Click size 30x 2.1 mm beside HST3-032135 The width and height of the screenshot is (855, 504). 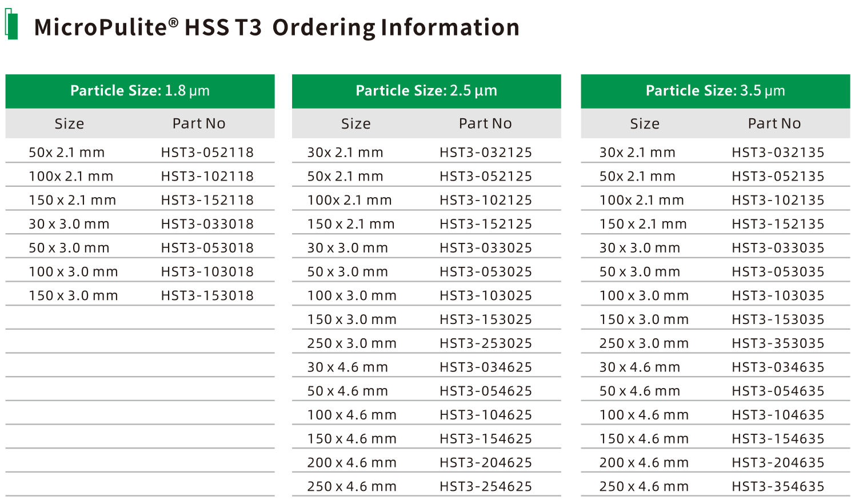tap(637, 153)
